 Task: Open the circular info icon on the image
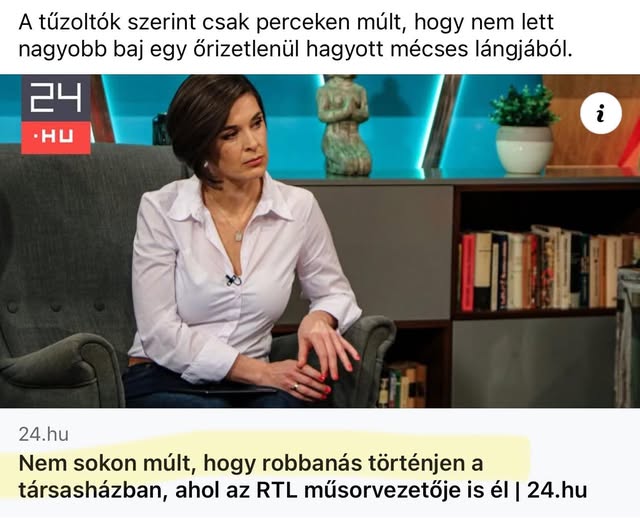(x=600, y=113)
